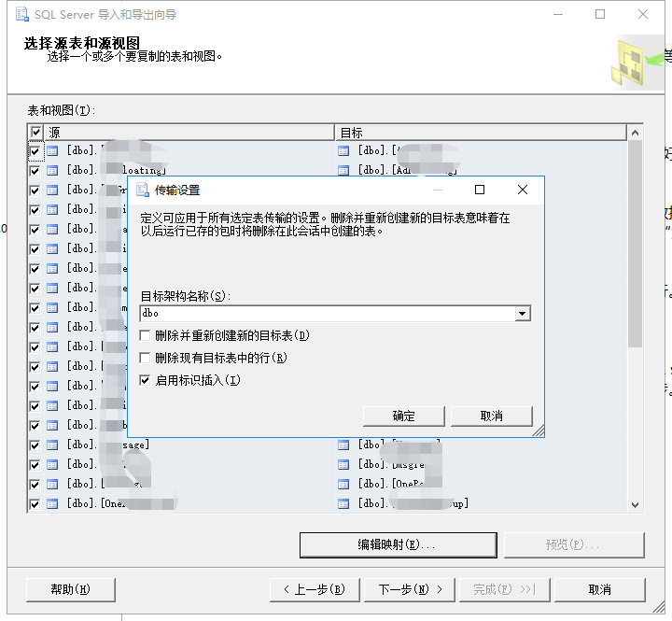Click the SQL Server 导入和导出向导 title icon
This screenshot has width=672, height=621.
coord(22,15)
